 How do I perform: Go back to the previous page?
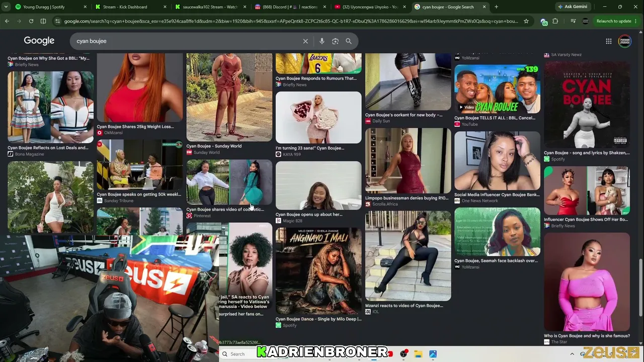point(7,21)
